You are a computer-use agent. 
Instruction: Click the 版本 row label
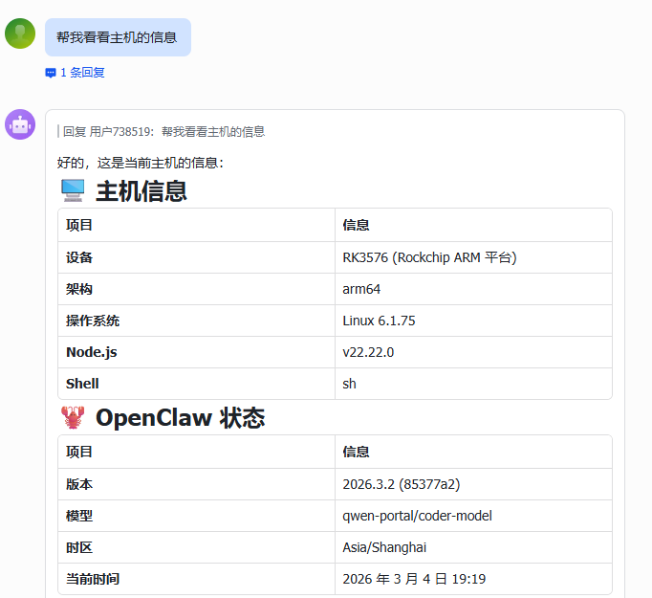(x=79, y=484)
